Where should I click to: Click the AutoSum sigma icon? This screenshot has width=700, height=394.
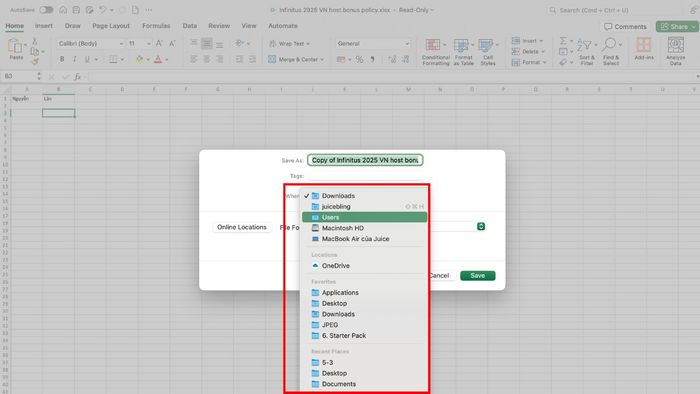pos(563,41)
